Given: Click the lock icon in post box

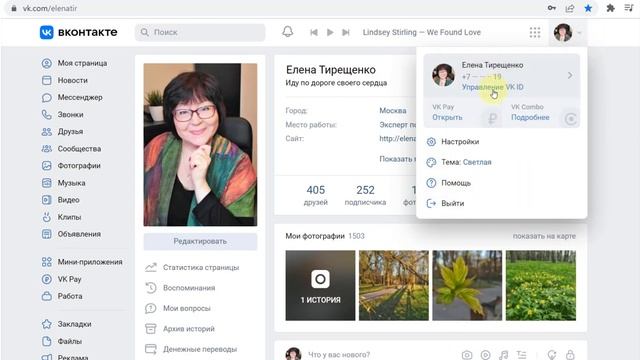Looking at the screenshot, I should coord(570,355).
